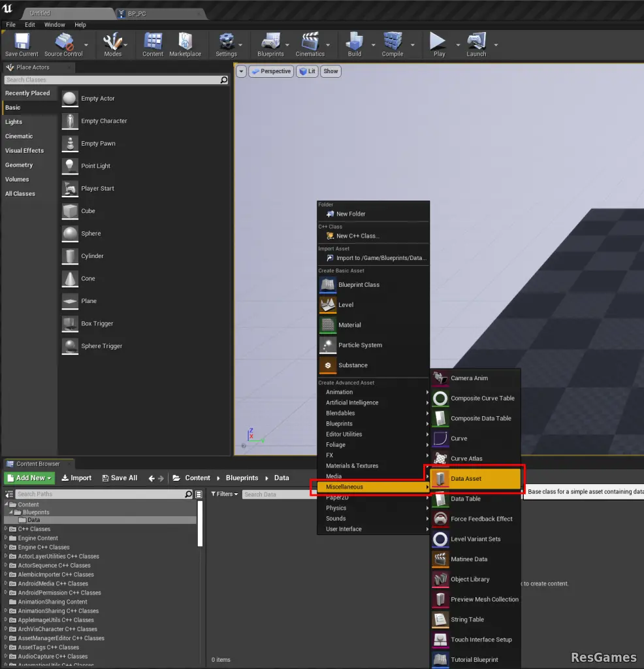Open the Help menu
644x669 pixels.
80,25
